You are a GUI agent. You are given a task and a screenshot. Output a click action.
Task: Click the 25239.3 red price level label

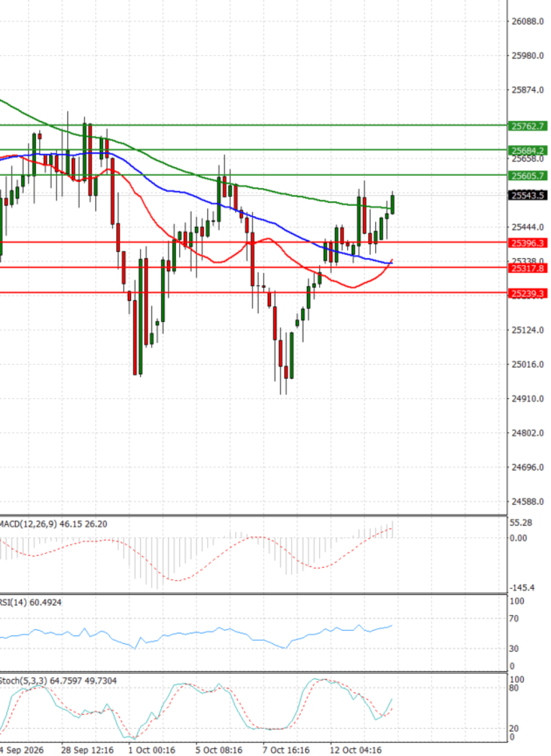pyautogui.click(x=527, y=294)
